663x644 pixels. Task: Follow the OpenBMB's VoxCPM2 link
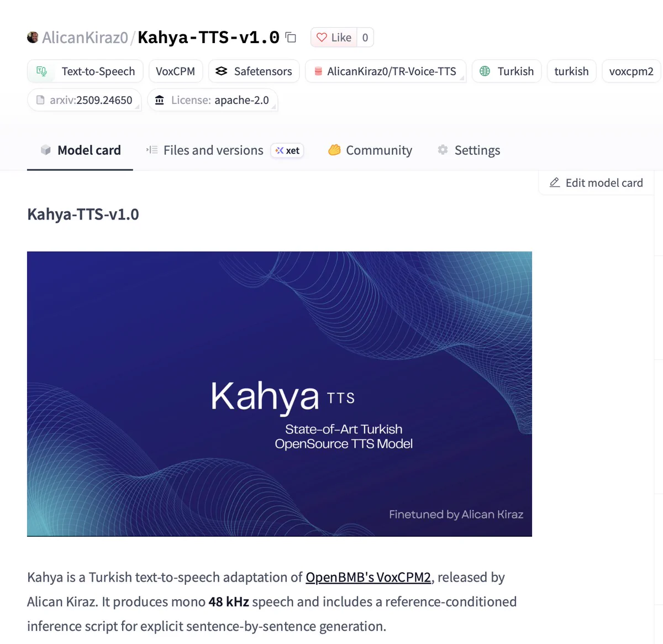pyautogui.click(x=369, y=578)
